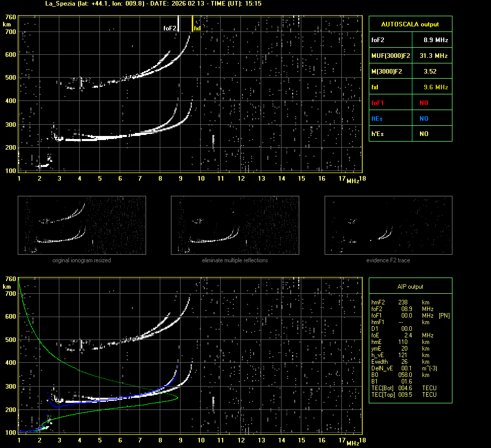This screenshot has height=448, width=491.
Task: Click the AIP output panel header
Action: (x=410, y=287)
